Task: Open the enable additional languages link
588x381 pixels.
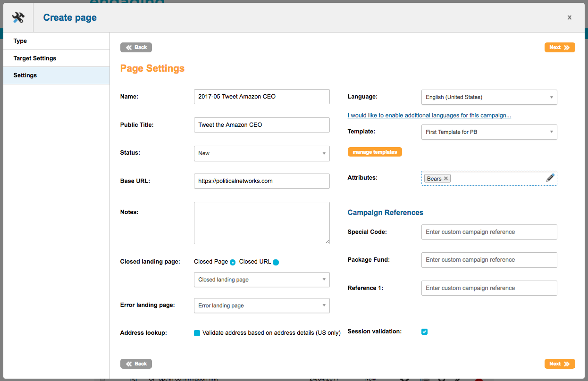Action: (x=429, y=116)
